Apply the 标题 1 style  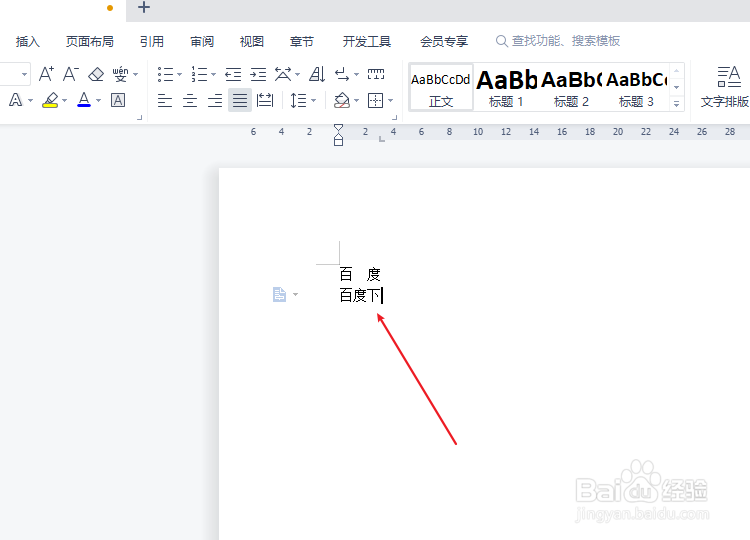point(506,88)
